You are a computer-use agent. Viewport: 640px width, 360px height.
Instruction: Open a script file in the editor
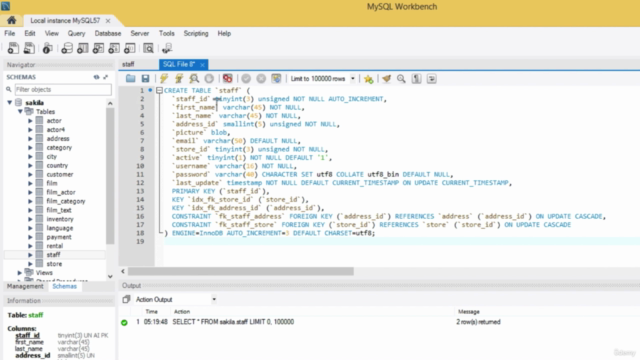point(131,78)
